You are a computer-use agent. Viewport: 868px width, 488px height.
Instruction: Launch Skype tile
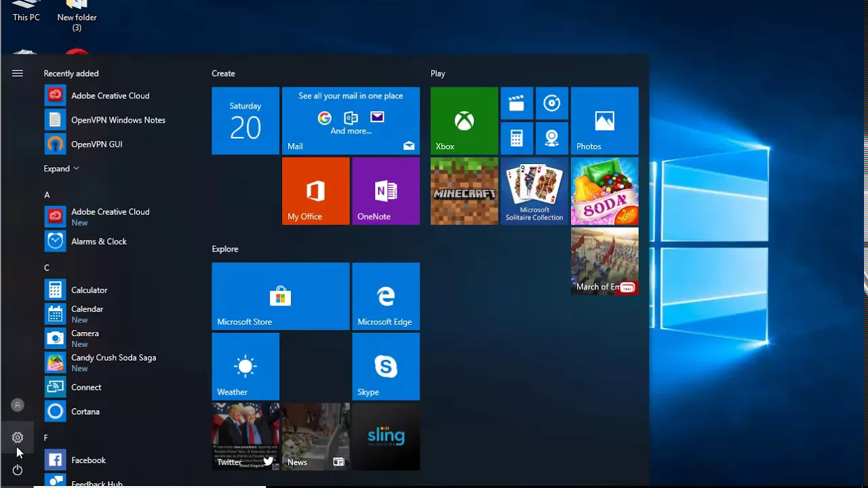pyautogui.click(x=386, y=367)
